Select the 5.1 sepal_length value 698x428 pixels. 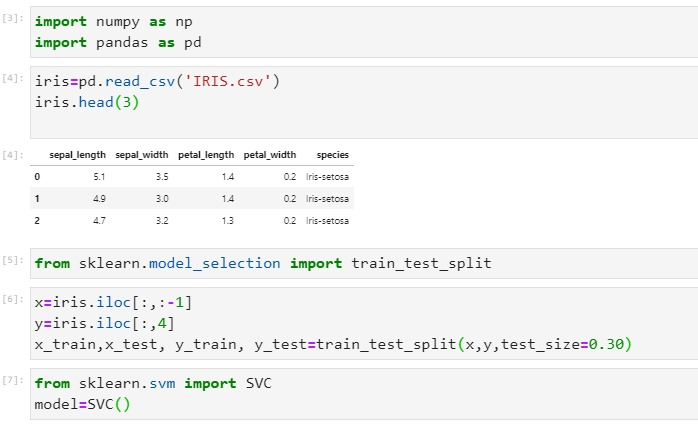pyautogui.click(x=99, y=177)
